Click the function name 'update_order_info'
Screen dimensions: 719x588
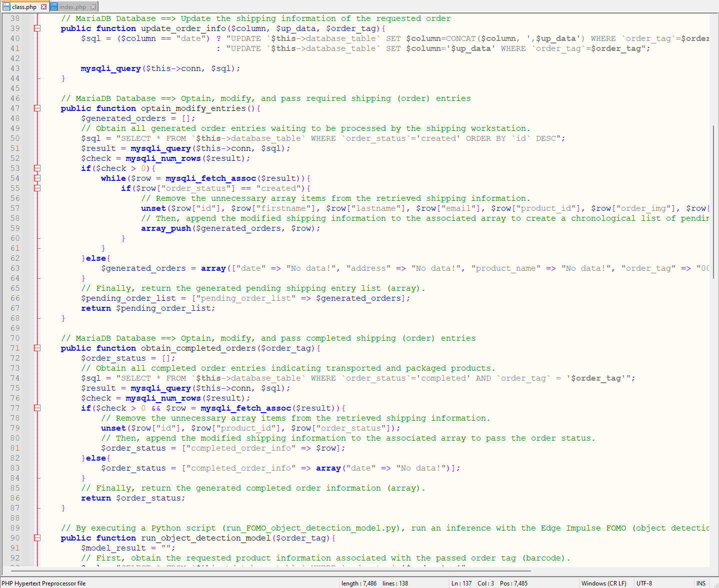click(183, 28)
